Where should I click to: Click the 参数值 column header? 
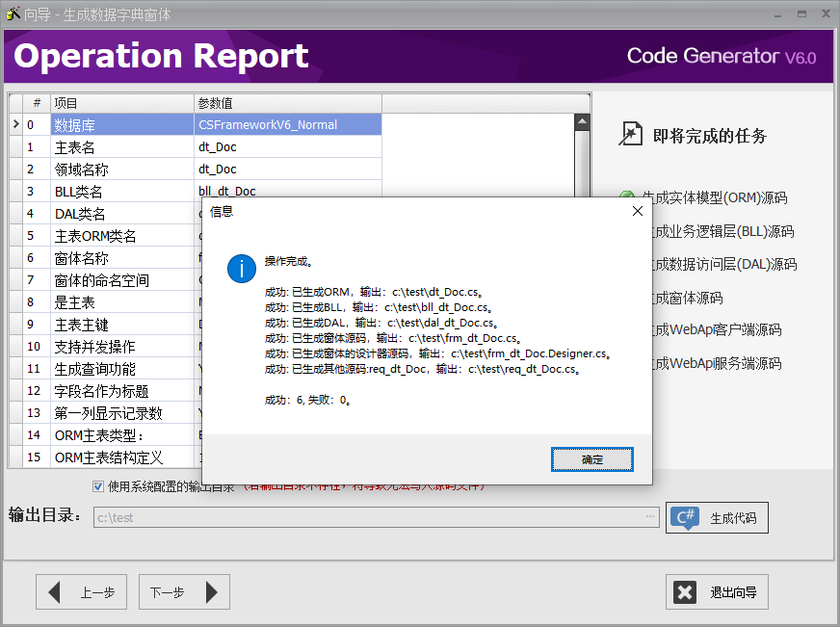coord(287,103)
